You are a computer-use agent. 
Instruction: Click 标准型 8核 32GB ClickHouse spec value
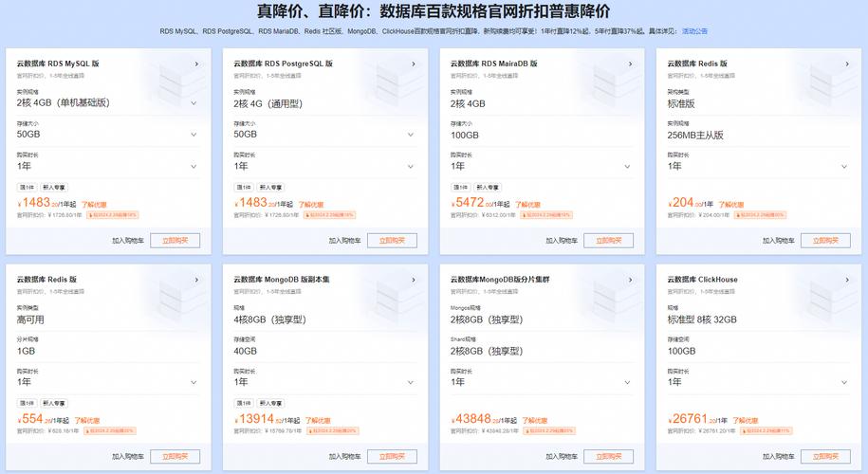tap(702, 319)
